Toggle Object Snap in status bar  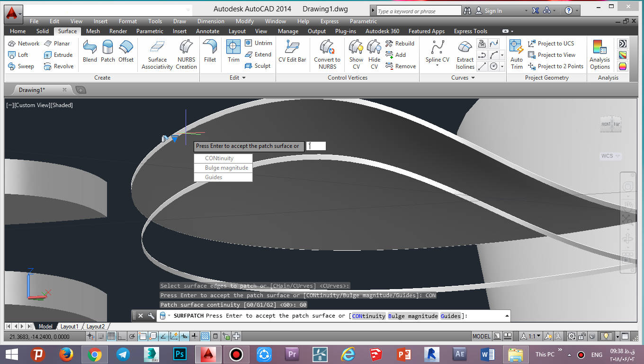(x=143, y=337)
